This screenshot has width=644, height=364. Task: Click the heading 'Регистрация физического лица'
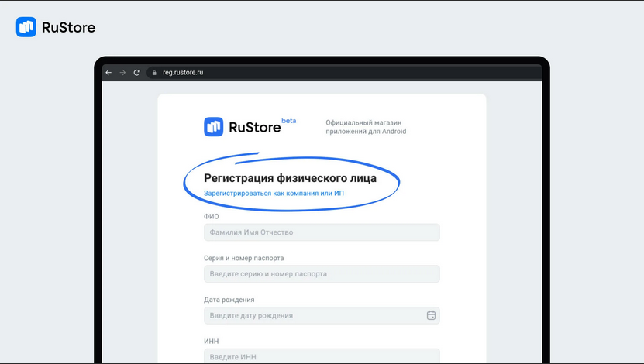[290, 178]
